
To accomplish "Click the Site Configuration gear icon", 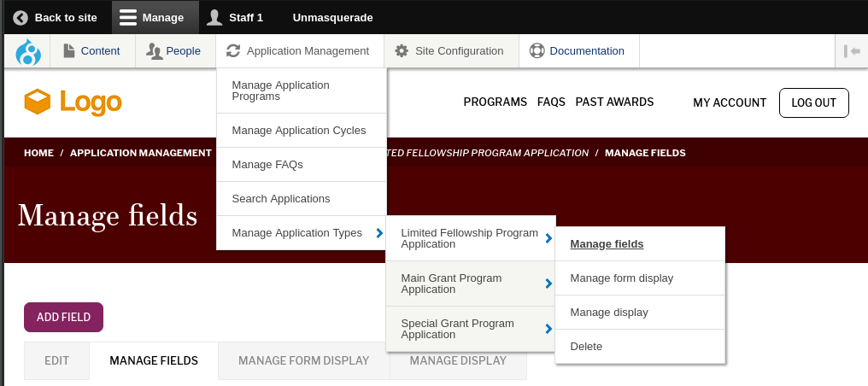I will click(402, 51).
